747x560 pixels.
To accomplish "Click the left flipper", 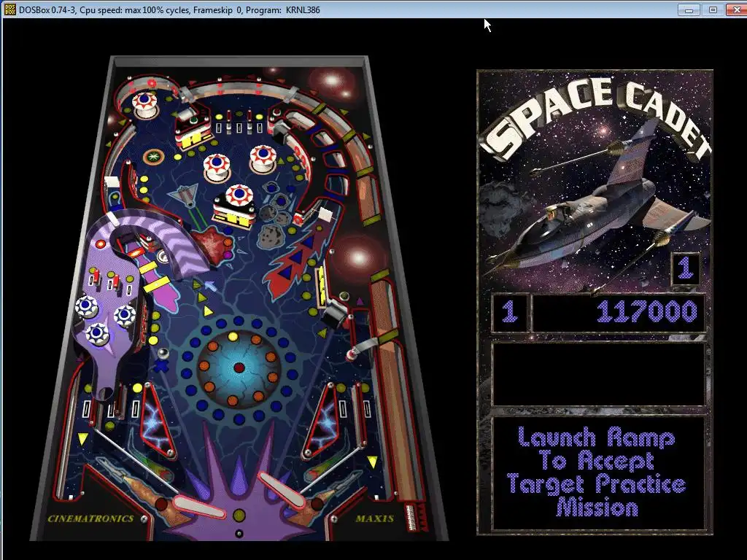I will 198,506.
